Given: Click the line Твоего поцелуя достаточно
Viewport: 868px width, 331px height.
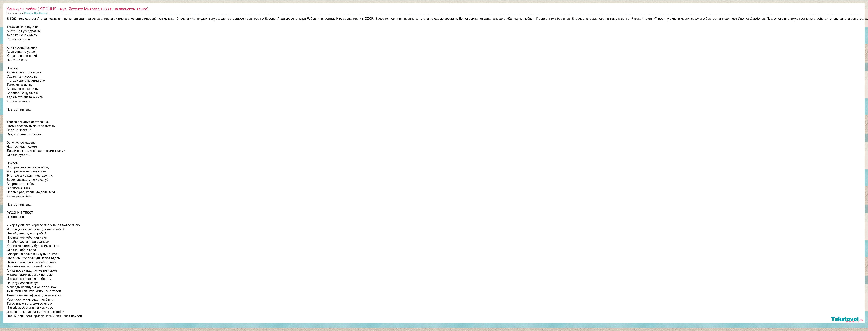Looking at the screenshot, I should click(x=28, y=122).
